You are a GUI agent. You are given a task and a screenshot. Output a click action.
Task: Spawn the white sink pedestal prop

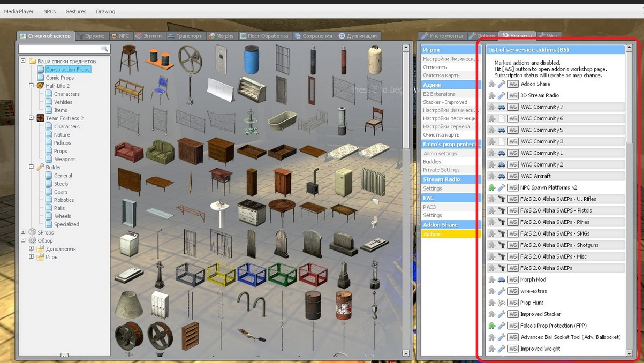(x=220, y=214)
